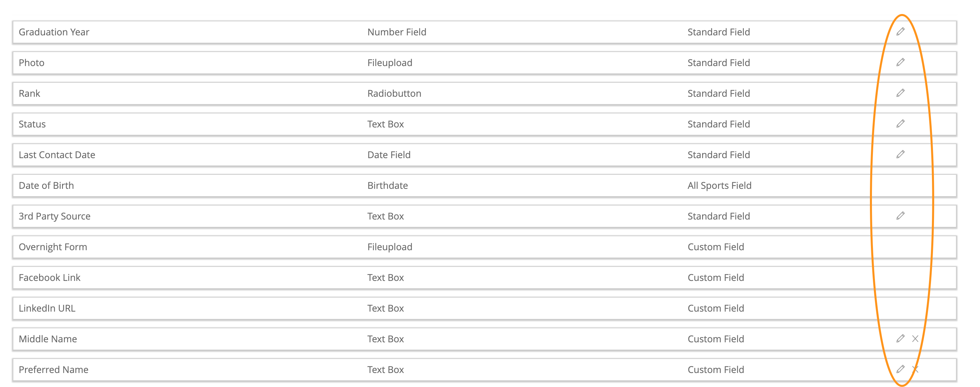Image resolution: width=980 pixels, height=387 pixels.
Task: Edit the Preferred Name custom field
Action: (x=900, y=369)
